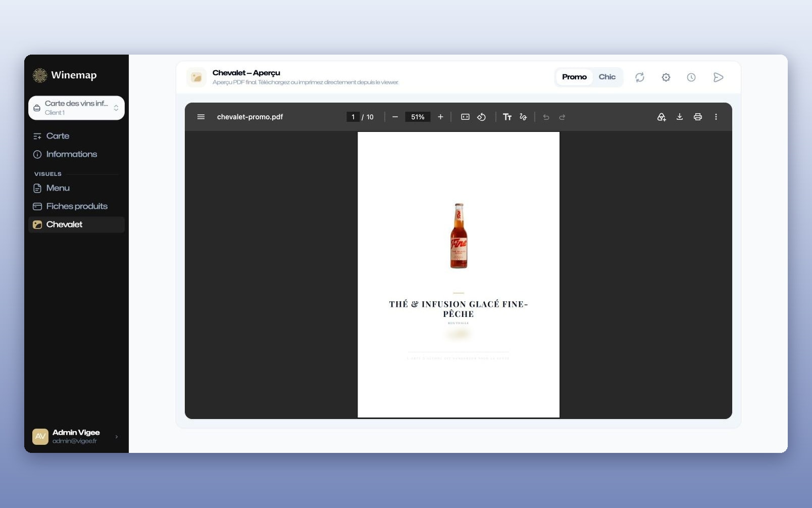The image size is (812, 508).
Task: Select the draw annotation tool
Action: [523, 117]
